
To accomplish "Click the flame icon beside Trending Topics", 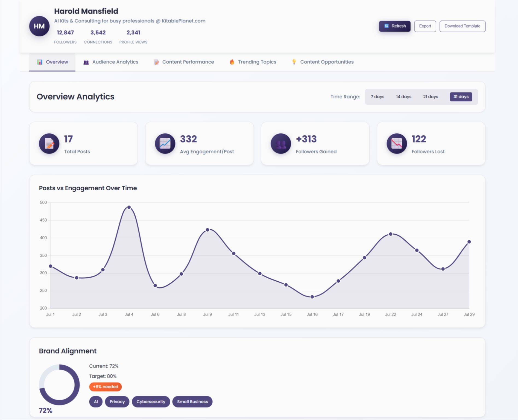I will (232, 62).
